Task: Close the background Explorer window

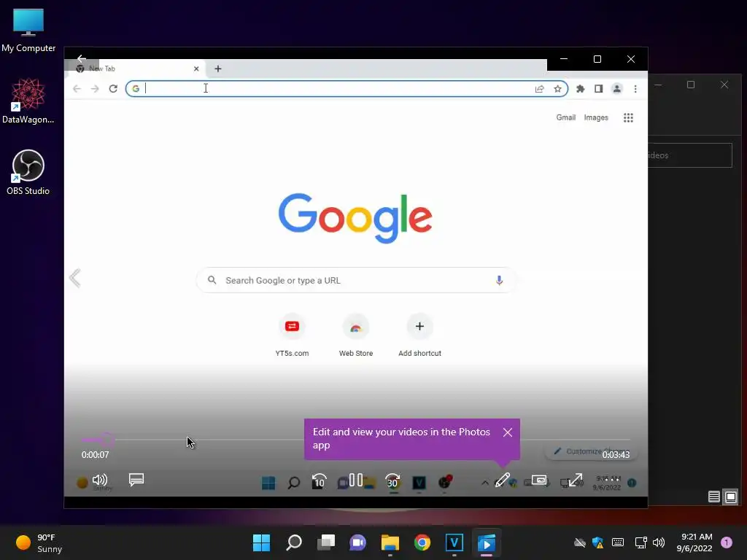Action: pyautogui.click(x=724, y=85)
